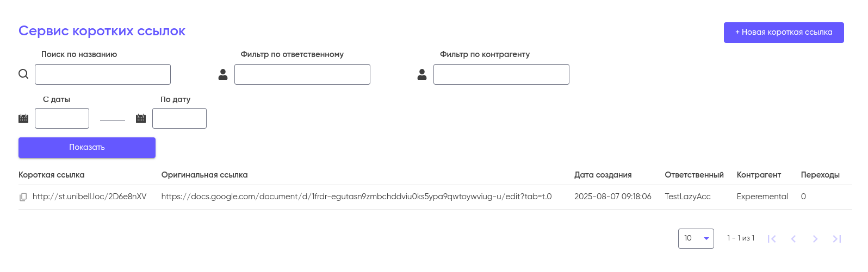Click the person icon beside contractor filter
This screenshot has width=868, height=272.
point(422,74)
